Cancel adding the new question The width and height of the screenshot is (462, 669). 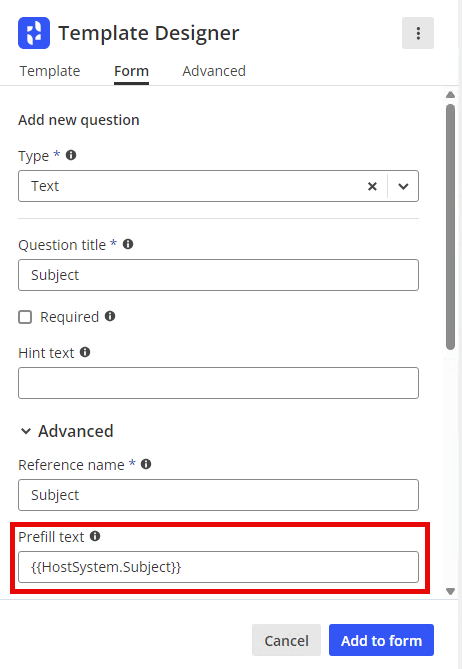tap(286, 640)
